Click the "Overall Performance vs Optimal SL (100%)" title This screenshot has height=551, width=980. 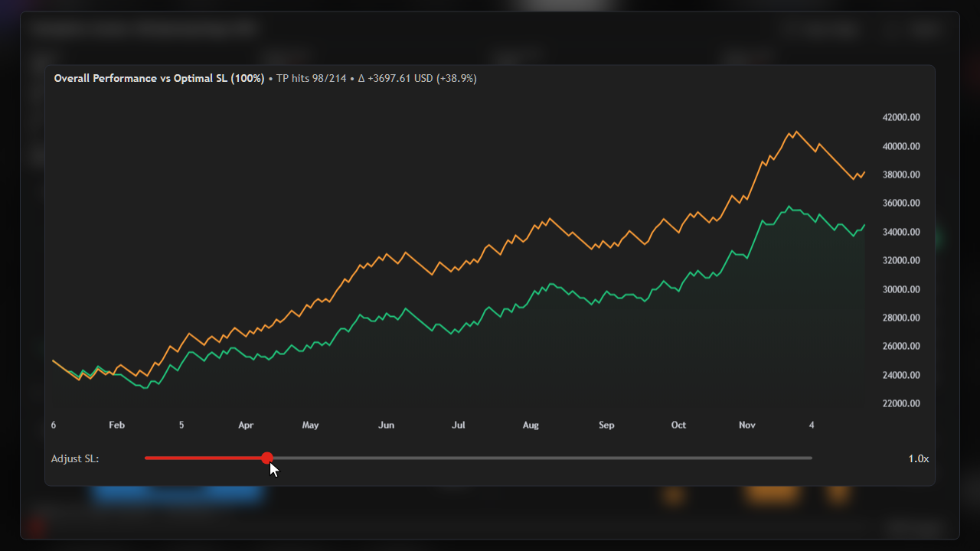159,78
